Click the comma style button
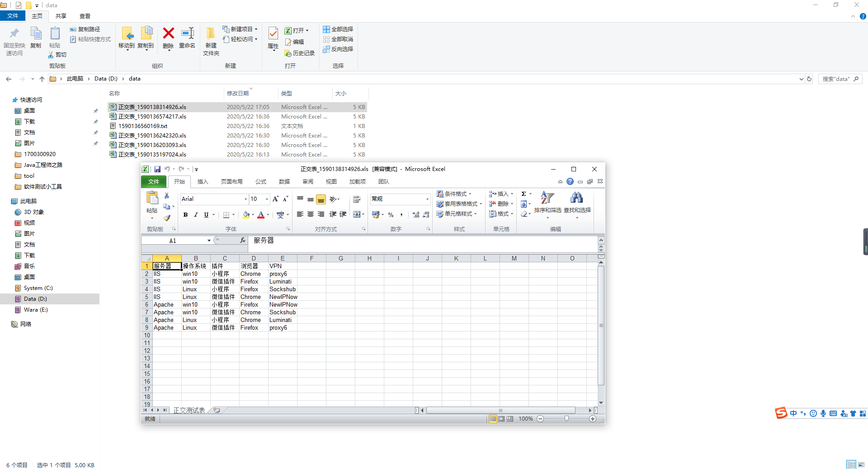The width and height of the screenshot is (868, 469). [401, 215]
